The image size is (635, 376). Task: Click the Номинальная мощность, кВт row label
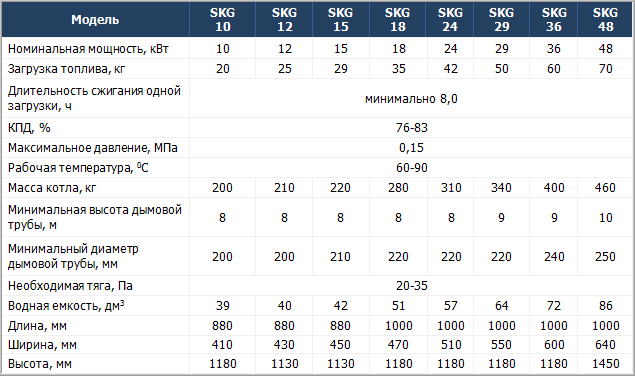tap(88, 49)
